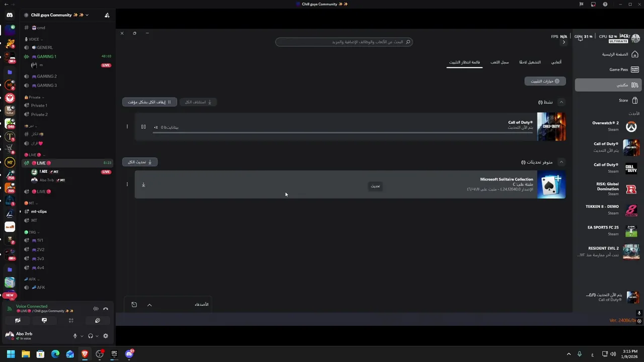This screenshot has width=644, height=362.
Task: Switch to the Play history tab
Action: [x=500, y=62]
